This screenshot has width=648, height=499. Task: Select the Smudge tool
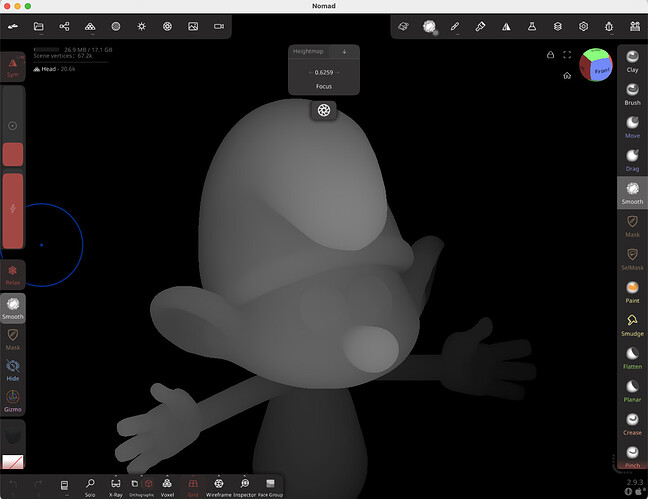click(x=632, y=325)
